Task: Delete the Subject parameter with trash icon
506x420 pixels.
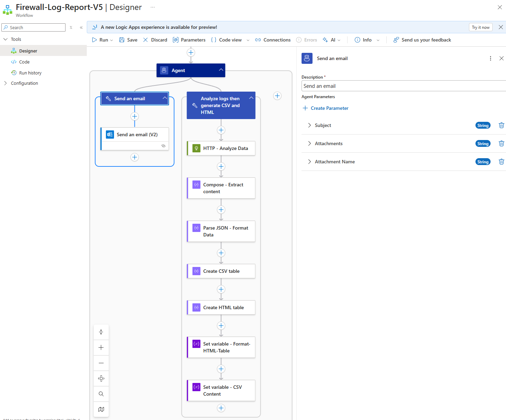Action: (501, 125)
